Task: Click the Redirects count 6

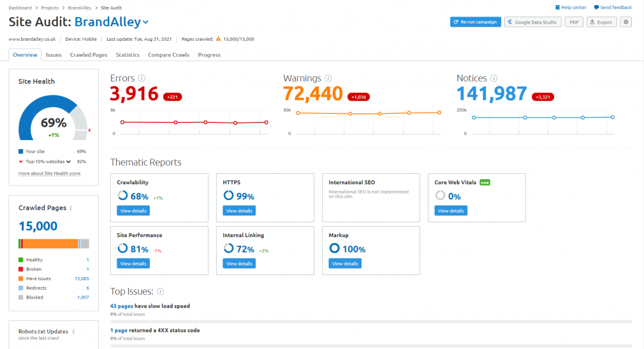Action: (87, 288)
